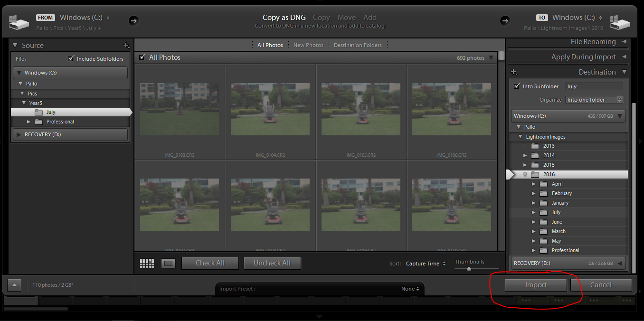Select the July folder icon in Source
This screenshot has width=644, height=321.
pyautogui.click(x=38, y=112)
